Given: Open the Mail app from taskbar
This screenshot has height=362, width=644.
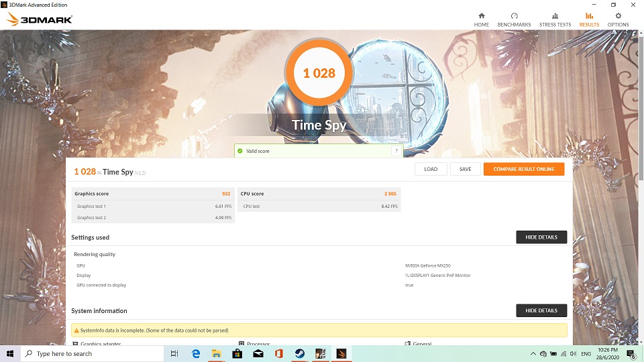Looking at the screenshot, I should click(x=258, y=354).
